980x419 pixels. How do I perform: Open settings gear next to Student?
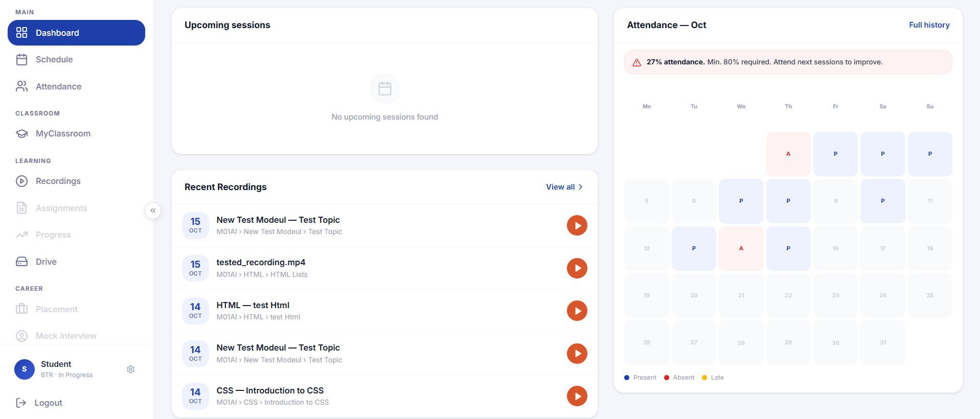coord(131,369)
